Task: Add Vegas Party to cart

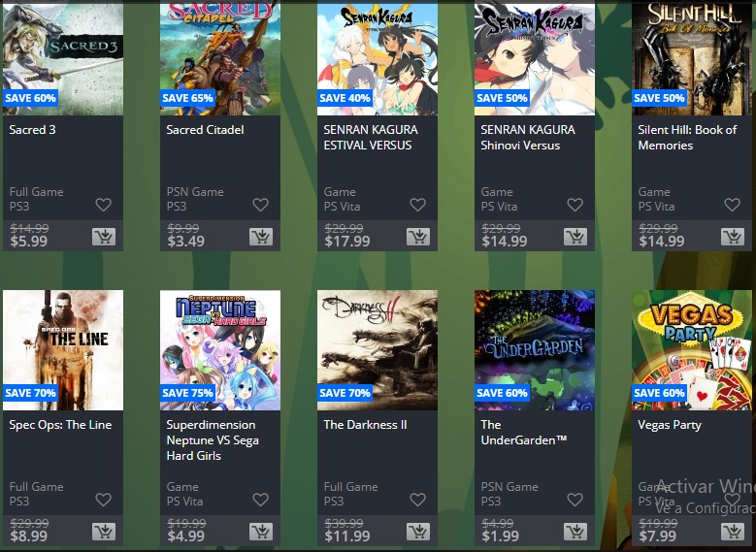Action: (x=733, y=532)
